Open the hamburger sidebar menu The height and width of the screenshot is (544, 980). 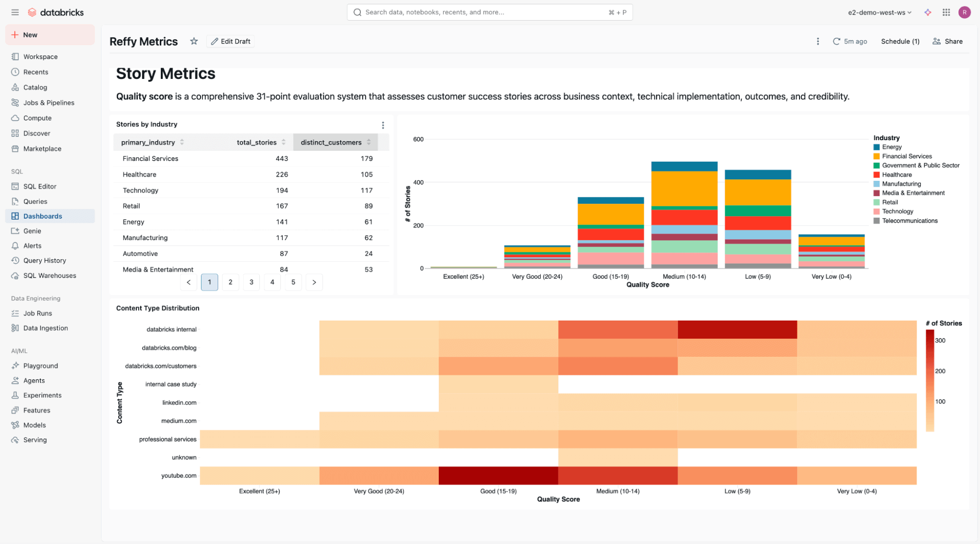[15, 12]
